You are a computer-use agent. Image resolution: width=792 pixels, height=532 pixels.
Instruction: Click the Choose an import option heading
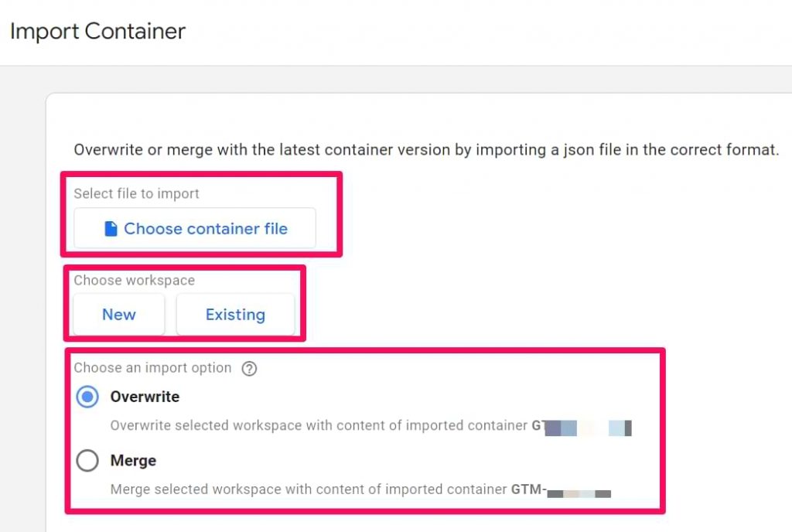point(152,368)
